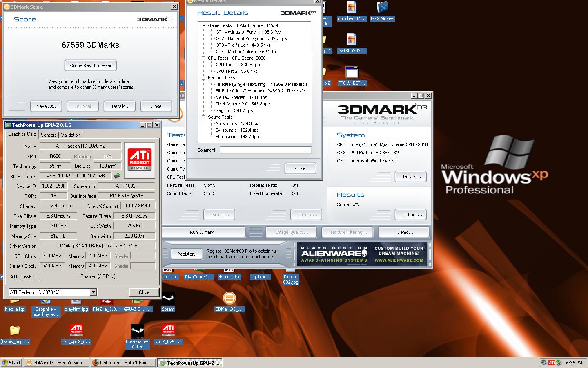
Task: Click Close in the Result Details window
Action: coord(300,168)
